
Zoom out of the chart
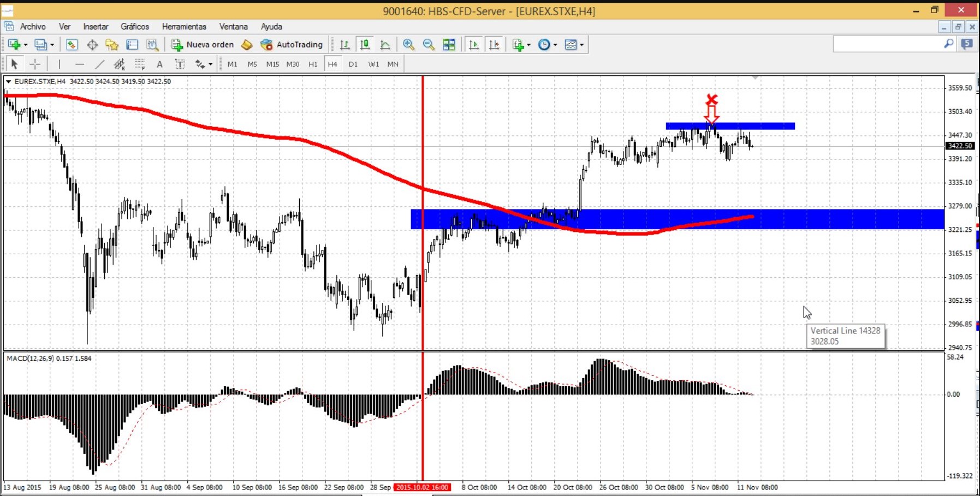tap(429, 45)
